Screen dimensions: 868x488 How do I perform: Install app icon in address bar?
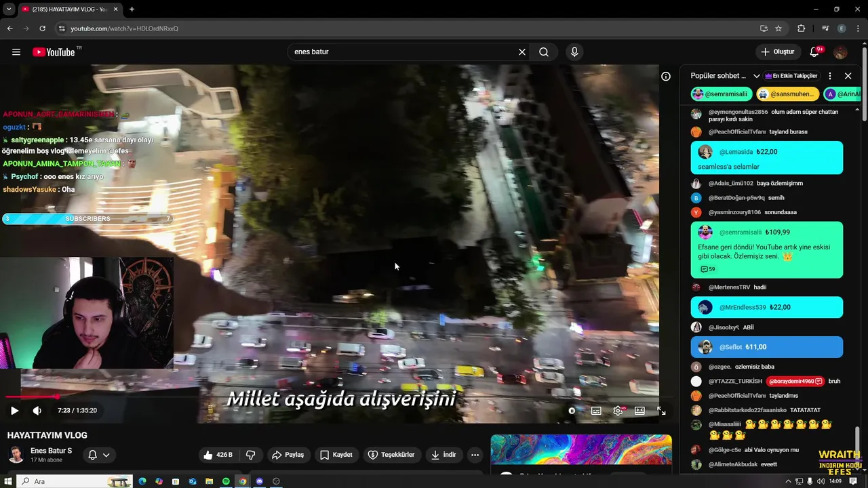click(x=764, y=28)
